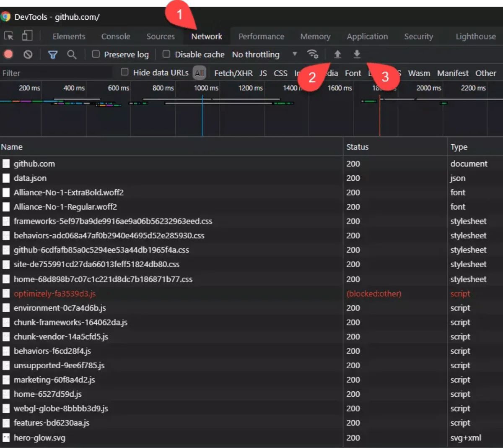Import HAR file using upload arrow icon
This screenshot has height=448, width=503.
coord(338,54)
